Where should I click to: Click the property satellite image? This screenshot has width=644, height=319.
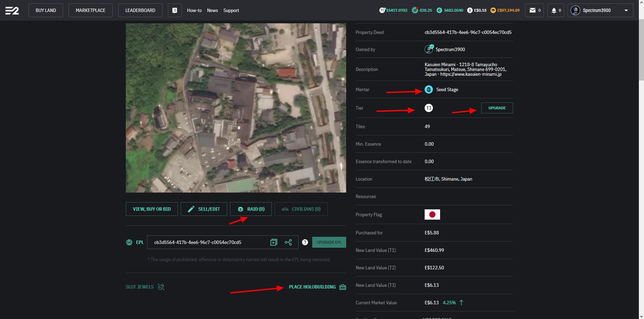tap(236, 108)
